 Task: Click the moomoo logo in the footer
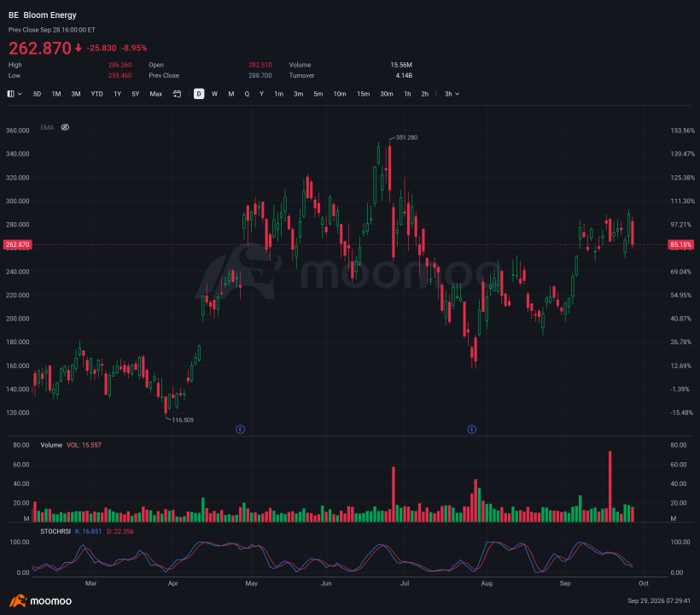41,600
